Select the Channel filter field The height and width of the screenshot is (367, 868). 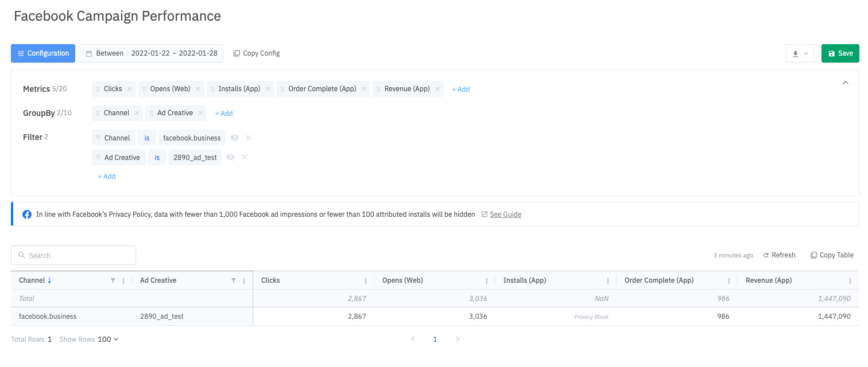coord(114,138)
